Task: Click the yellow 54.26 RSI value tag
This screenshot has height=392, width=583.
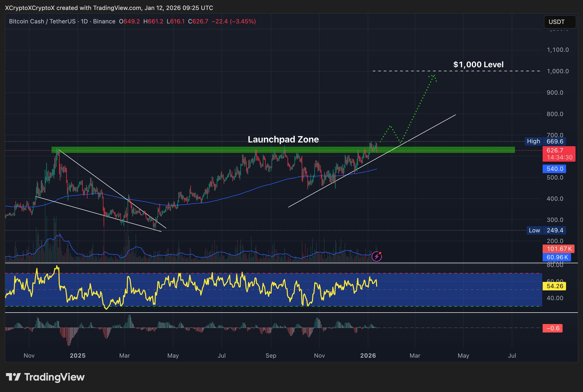Action: pos(554,286)
